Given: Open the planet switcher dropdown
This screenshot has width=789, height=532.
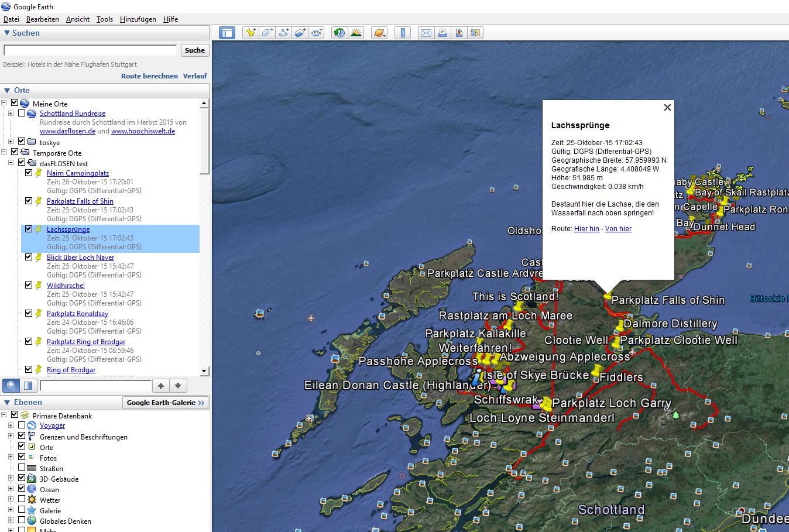Looking at the screenshot, I should click(x=379, y=33).
